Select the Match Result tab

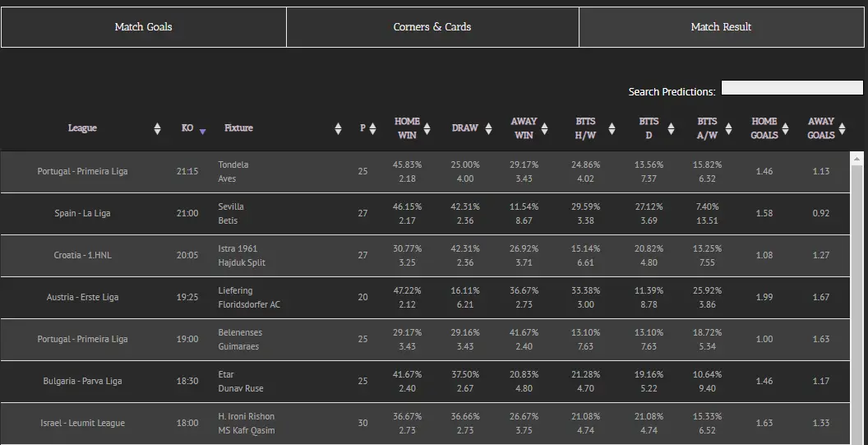click(x=722, y=27)
